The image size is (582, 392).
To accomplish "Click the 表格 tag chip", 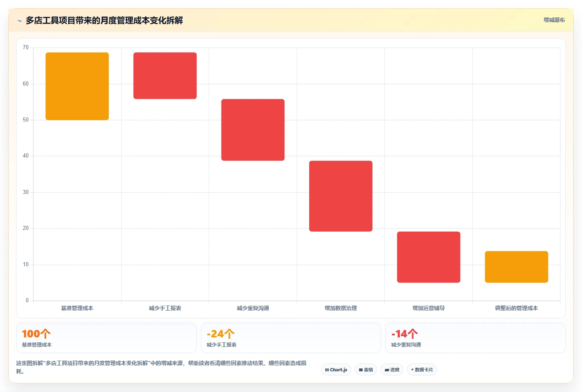I will coord(366,370).
